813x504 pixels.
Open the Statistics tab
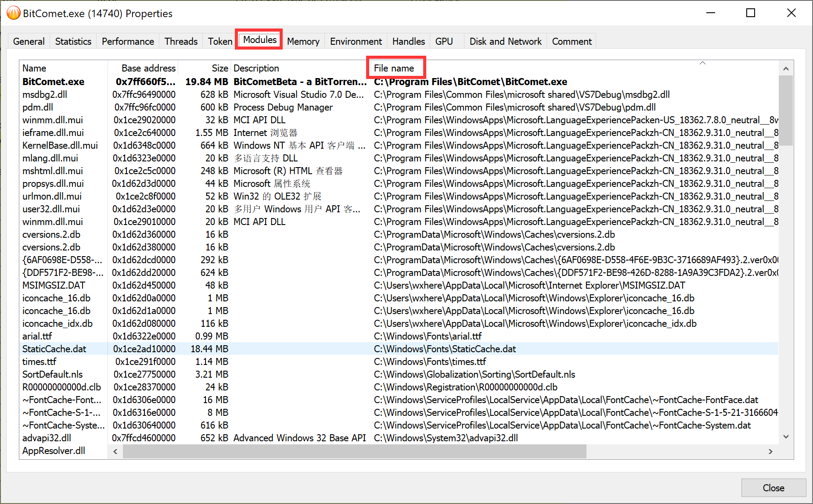click(x=73, y=42)
